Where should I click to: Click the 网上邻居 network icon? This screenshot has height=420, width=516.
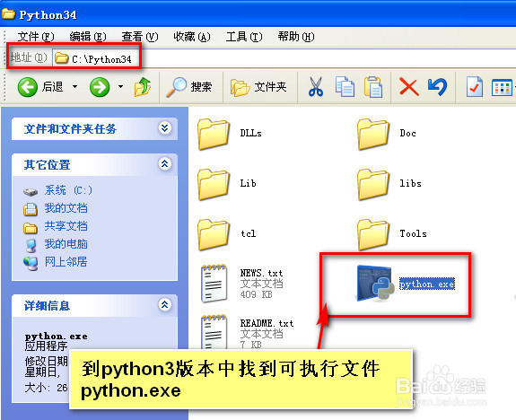31,263
